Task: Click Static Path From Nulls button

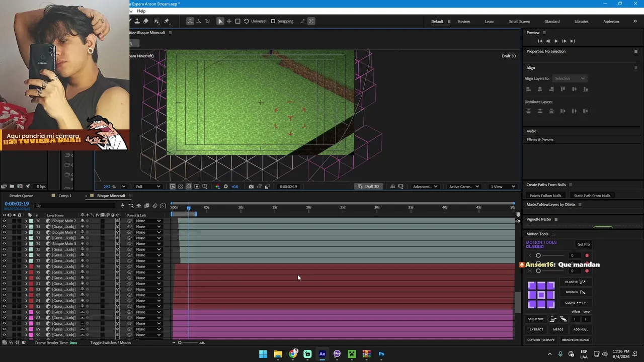Action: click(592, 196)
